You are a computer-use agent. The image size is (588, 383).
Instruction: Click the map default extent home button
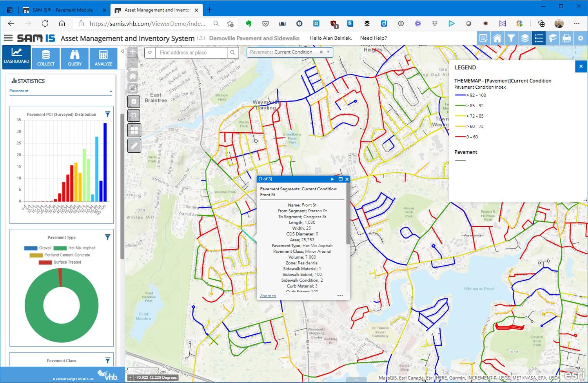(x=133, y=76)
